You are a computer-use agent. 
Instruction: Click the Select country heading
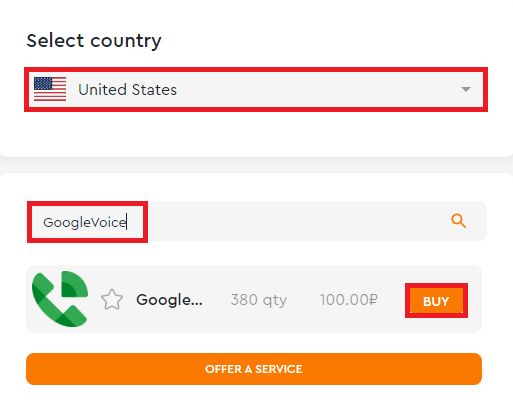coord(94,41)
